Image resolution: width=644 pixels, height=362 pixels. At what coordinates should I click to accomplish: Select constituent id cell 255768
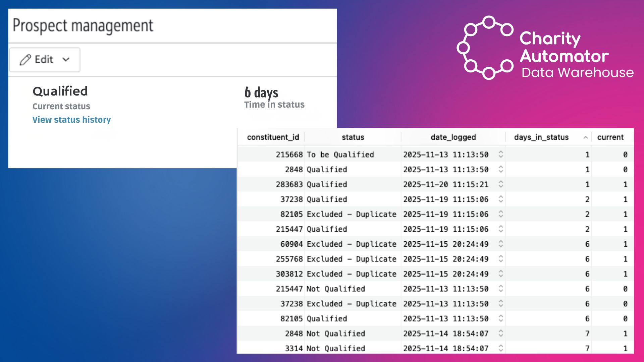pos(289,259)
